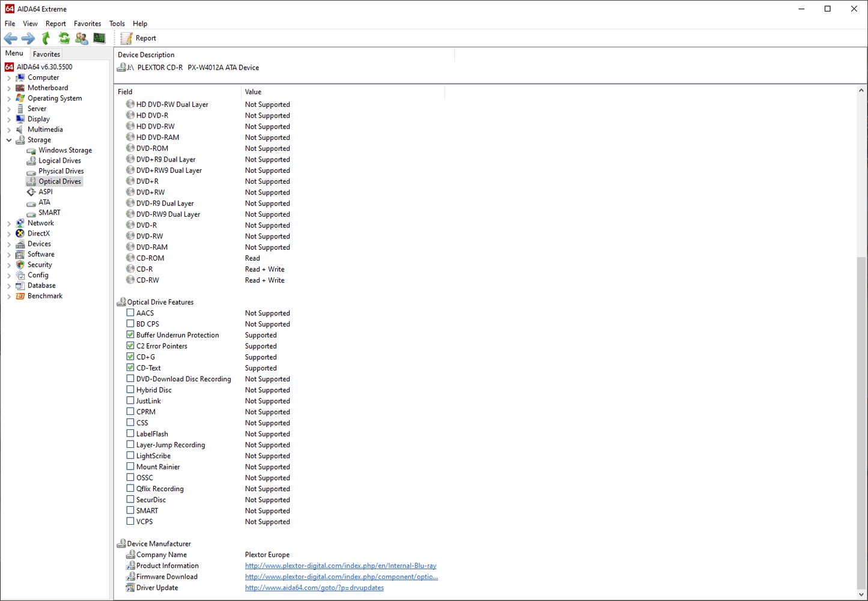The width and height of the screenshot is (868, 601).
Task: Collapse the Storage tree node
Action: pos(9,140)
